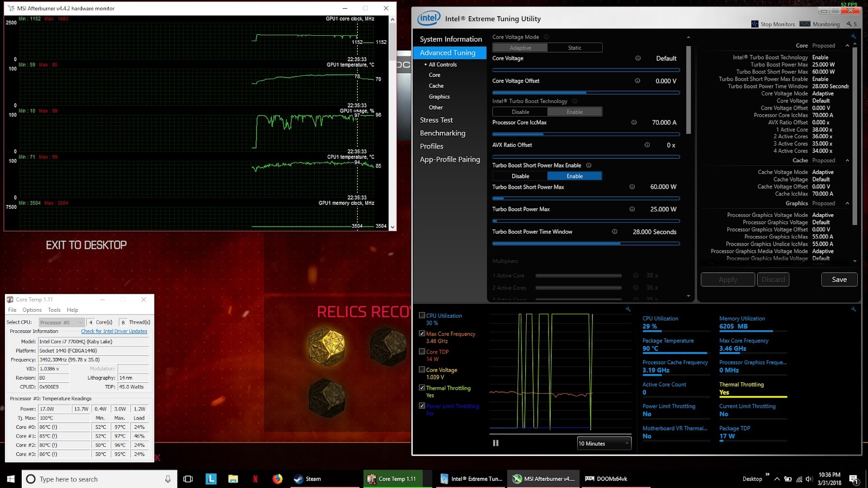The width and height of the screenshot is (868, 488).
Task: Show hidden system tray icons
Action: click(777, 479)
